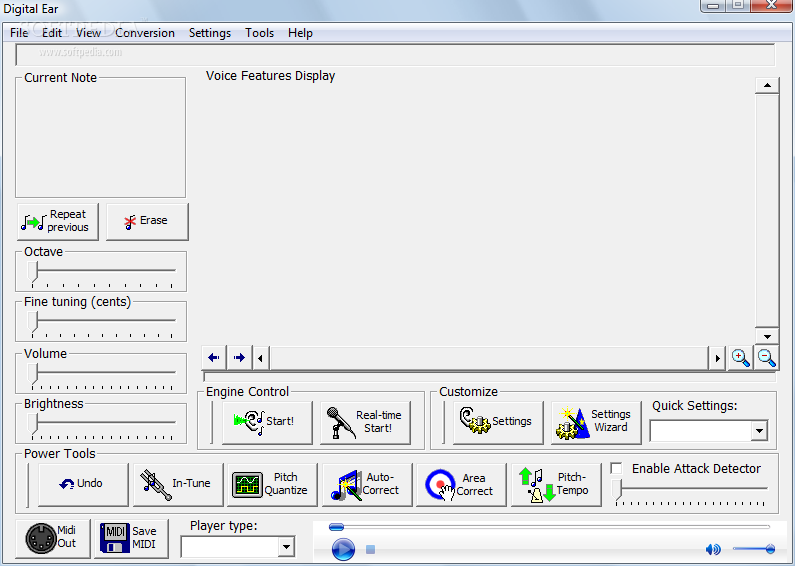Image resolution: width=795 pixels, height=566 pixels.
Task: Zoom out the Voice Features Display
Action: pyautogui.click(x=767, y=358)
